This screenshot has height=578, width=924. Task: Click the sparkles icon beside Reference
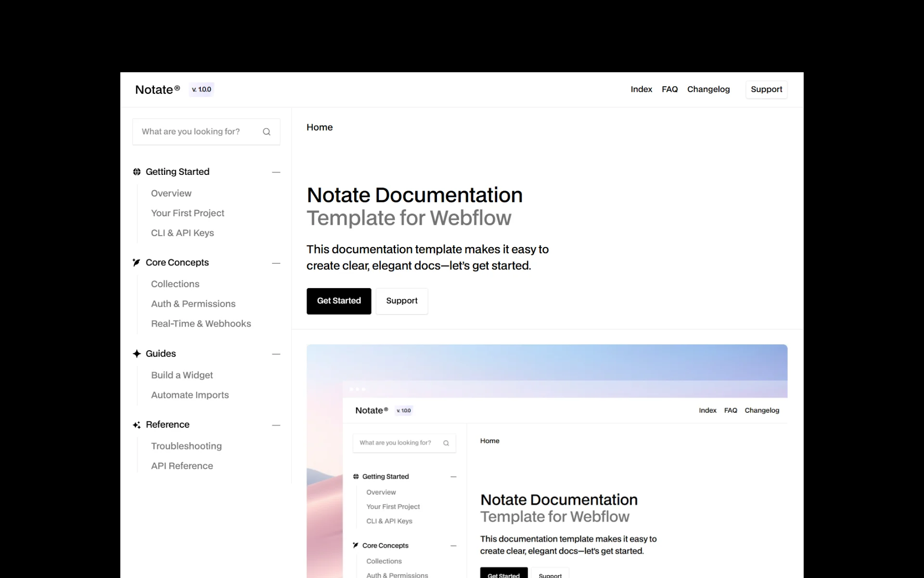pyautogui.click(x=137, y=425)
